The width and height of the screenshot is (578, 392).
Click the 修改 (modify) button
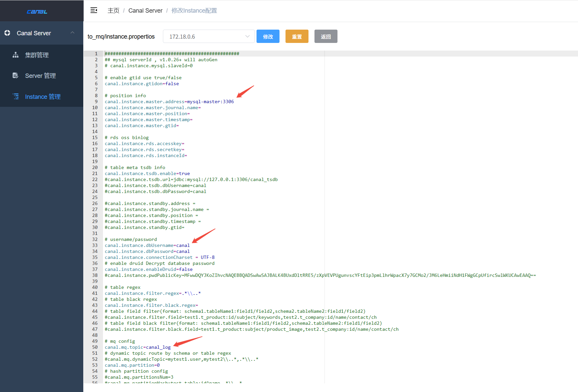coord(268,36)
